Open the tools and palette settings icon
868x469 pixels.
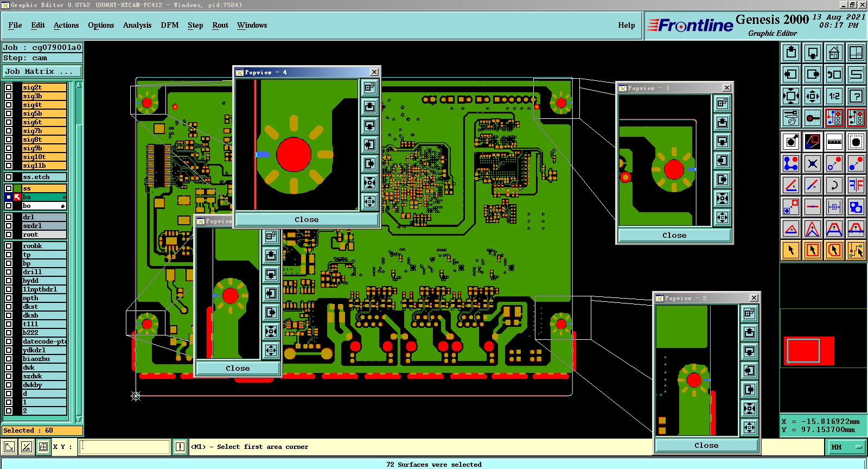791,118
